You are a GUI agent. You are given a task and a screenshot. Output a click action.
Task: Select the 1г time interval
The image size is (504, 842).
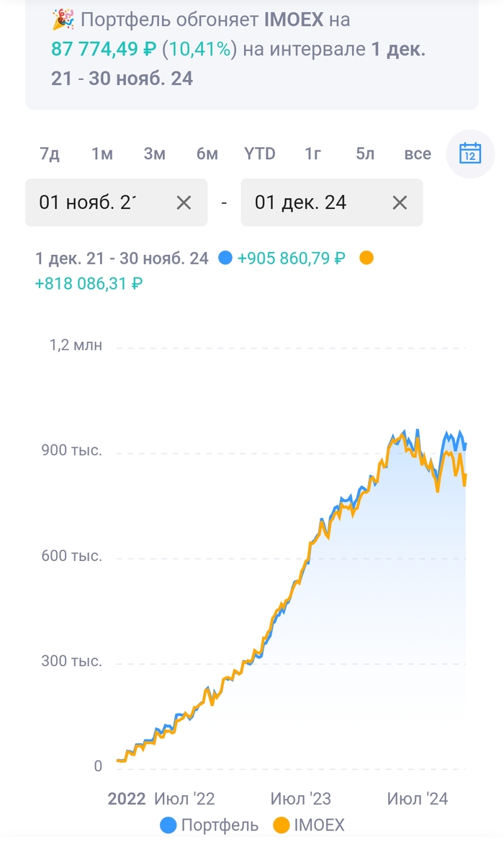pyautogui.click(x=312, y=153)
